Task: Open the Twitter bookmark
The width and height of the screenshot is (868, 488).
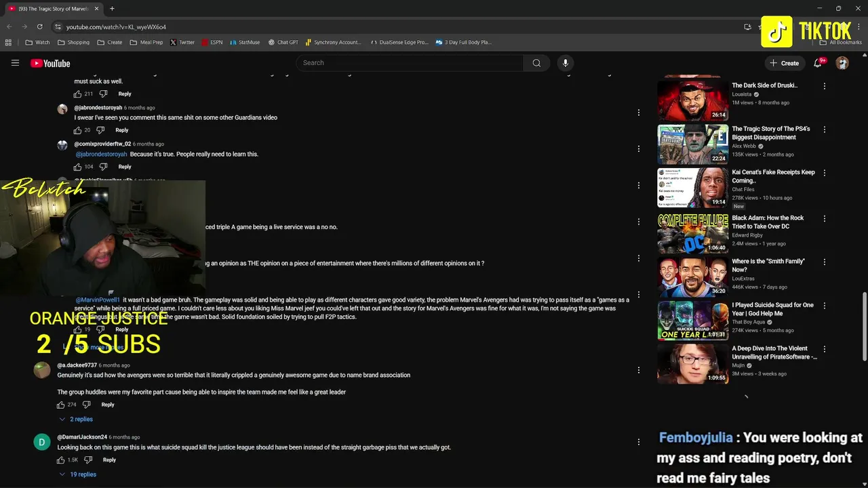Action: click(182, 42)
